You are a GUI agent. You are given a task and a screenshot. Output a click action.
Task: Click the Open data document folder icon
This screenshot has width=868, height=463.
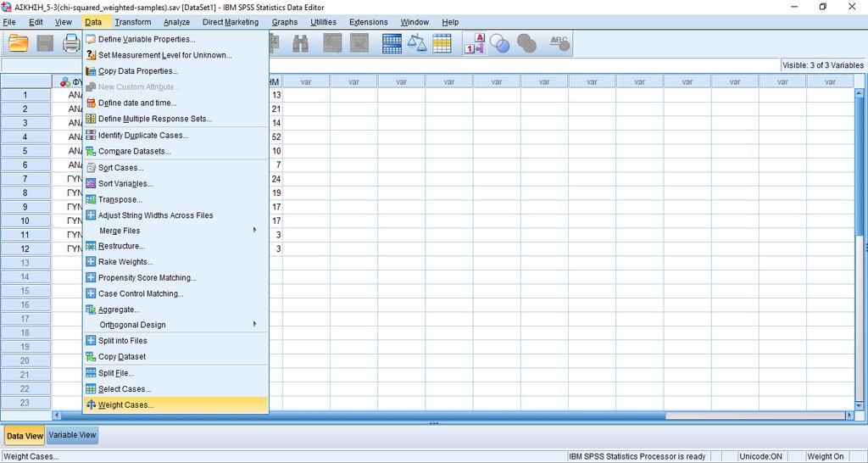click(x=19, y=43)
